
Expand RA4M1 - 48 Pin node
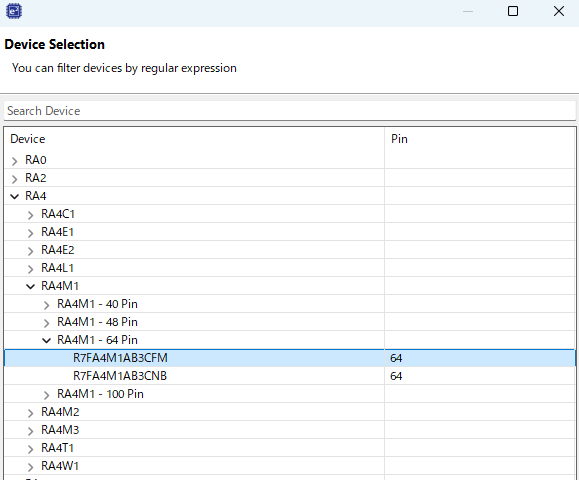click(x=47, y=323)
